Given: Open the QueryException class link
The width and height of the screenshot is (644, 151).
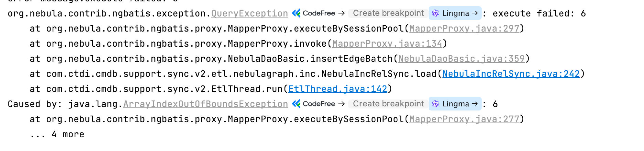Looking at the screenshot, I should tap(249, 14).
